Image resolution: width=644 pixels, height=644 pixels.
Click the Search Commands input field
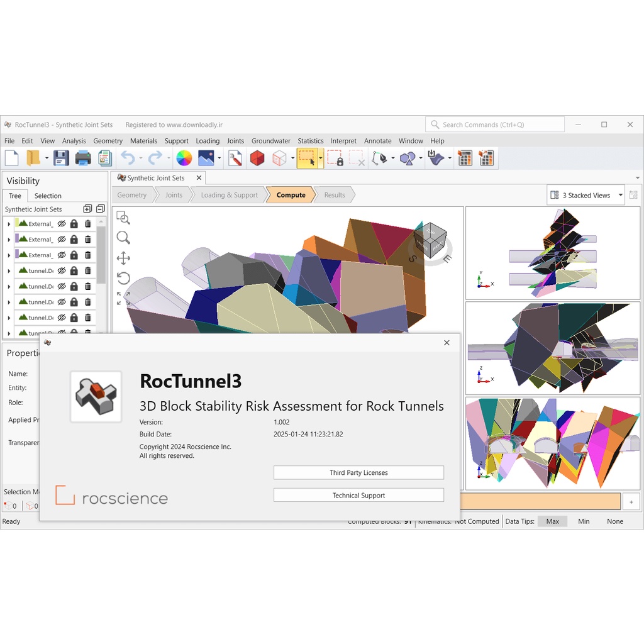point(495,125)
